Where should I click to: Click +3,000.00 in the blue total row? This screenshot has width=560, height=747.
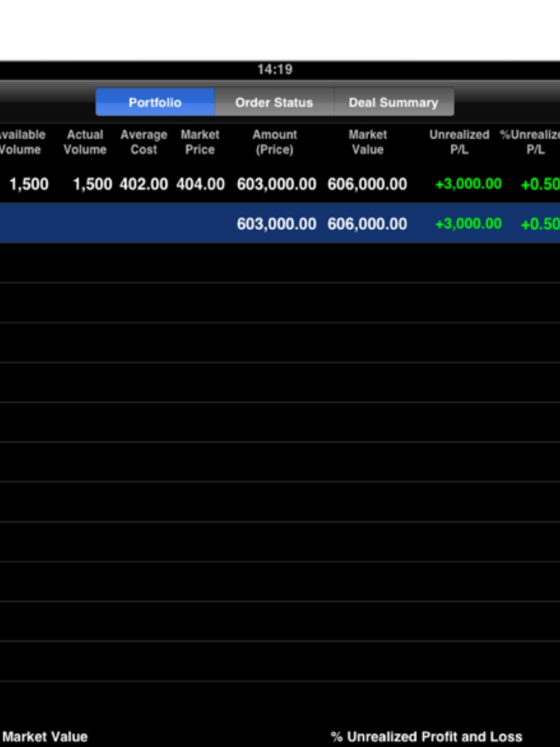pyautogui.click(x=469, y=223)
